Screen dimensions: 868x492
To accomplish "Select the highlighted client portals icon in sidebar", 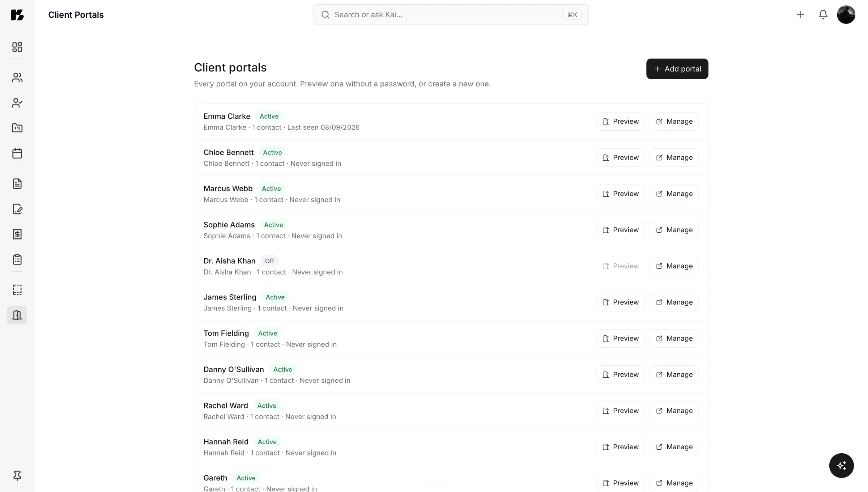I will [17, 315].
